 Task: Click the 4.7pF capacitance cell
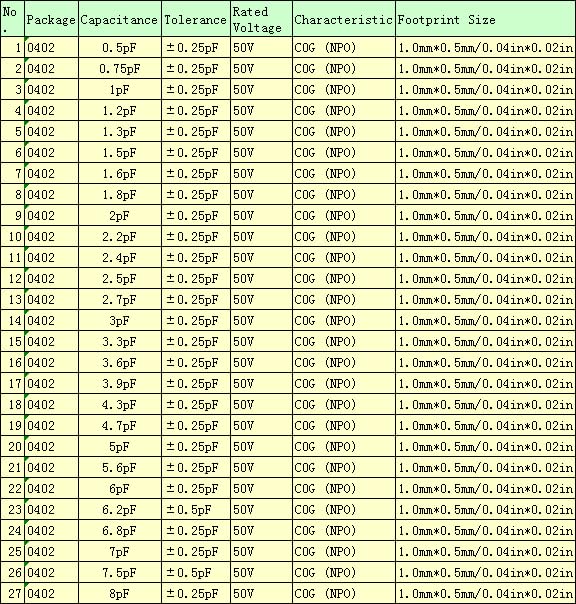point(120,426)
